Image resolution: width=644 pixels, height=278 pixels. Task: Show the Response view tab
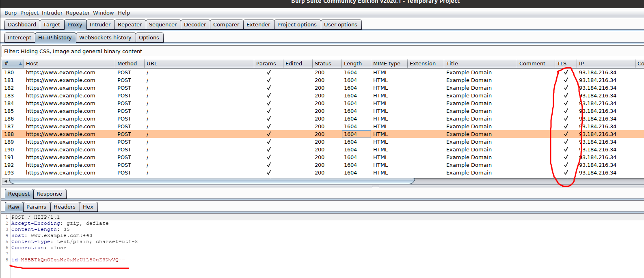(50, 194)
